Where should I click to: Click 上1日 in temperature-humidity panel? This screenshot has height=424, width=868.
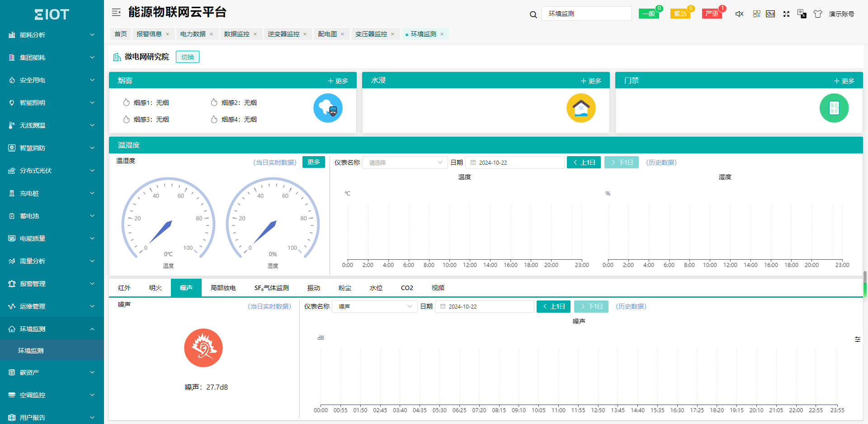pos(584,162)
